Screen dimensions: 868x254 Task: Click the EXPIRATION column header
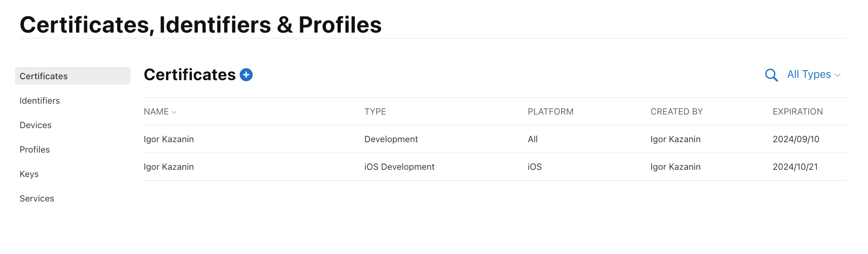(798, 111)
